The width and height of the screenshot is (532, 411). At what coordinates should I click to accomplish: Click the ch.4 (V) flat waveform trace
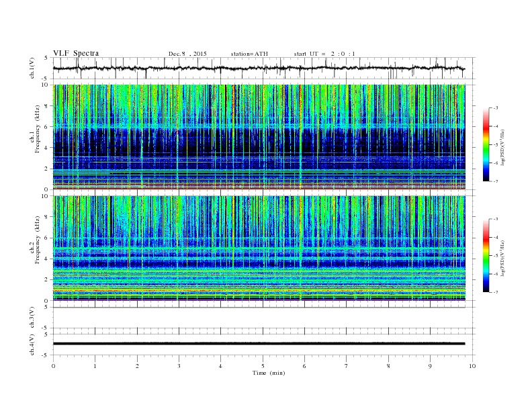point(259,344)
